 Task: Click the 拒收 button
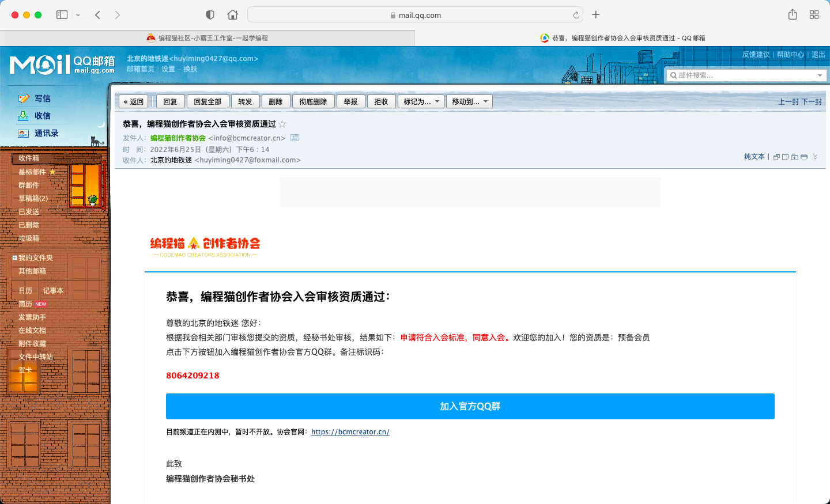coord(381,102)
